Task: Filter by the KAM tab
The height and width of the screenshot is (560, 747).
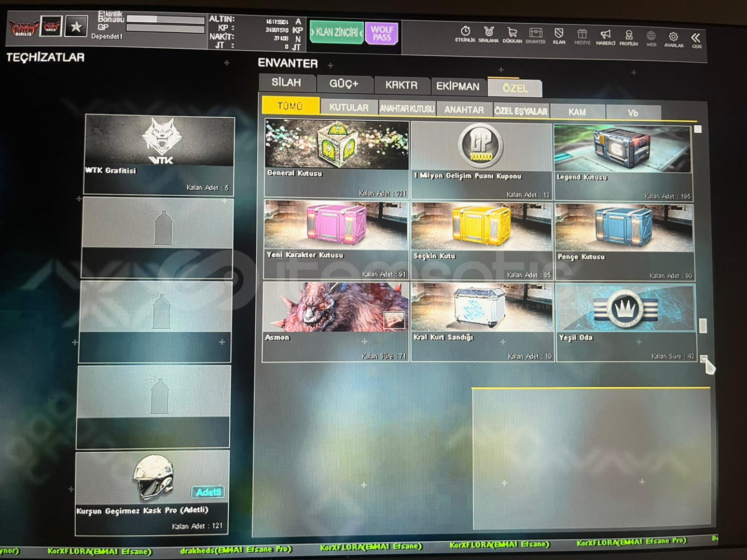Action: click(x=577, y=112)
